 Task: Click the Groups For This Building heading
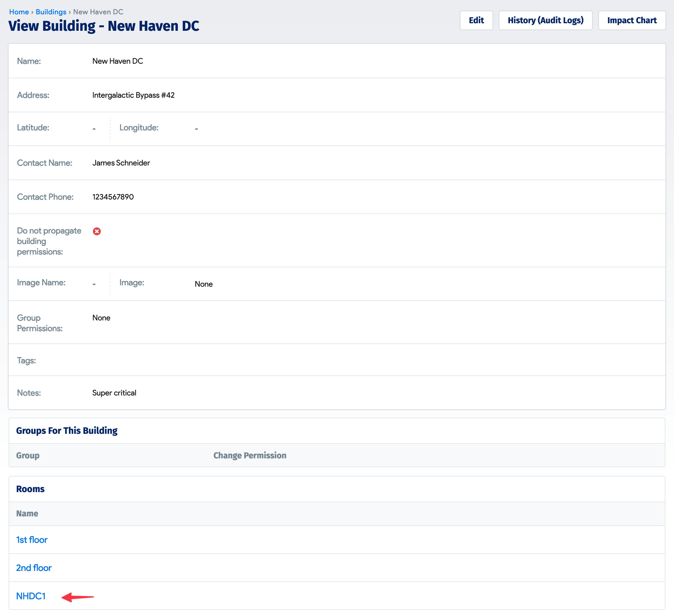[x=67, y=430]
